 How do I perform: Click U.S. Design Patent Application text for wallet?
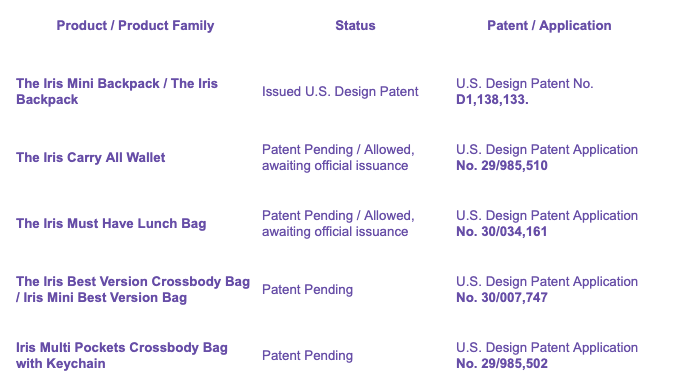point(547,149)
